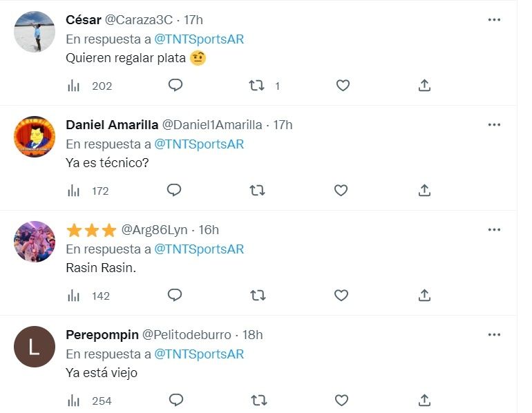The height and width of the screenshot is (413, 532).
Task: Retweet César's "Quieren regalar plata" tweet
Action: (x=258, y=86)
